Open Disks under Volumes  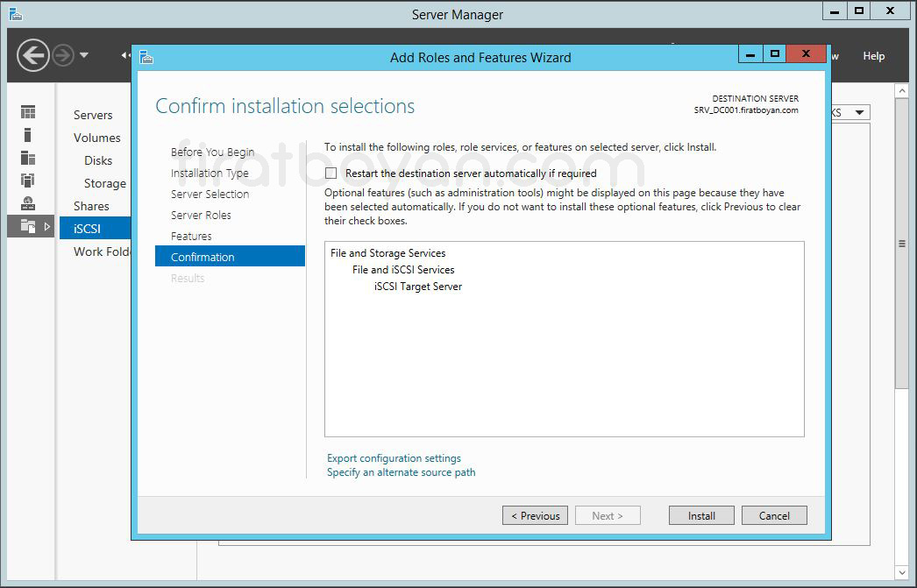pyautogui.click(x=98, y=160)
